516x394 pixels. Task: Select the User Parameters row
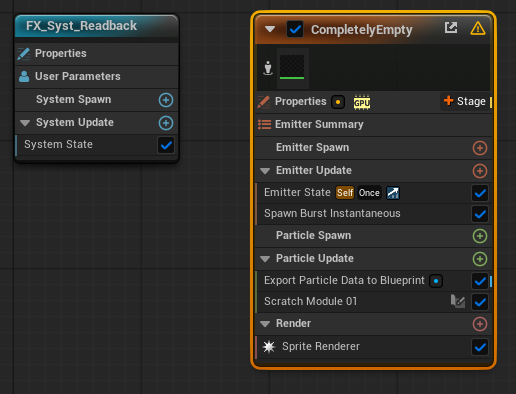coord(97,77)
